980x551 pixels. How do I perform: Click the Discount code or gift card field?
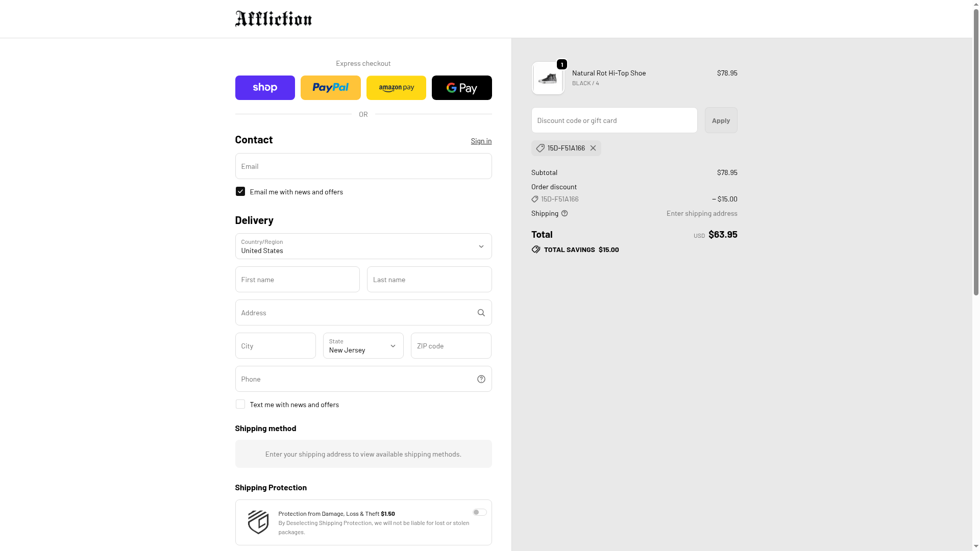coord(614,120)
